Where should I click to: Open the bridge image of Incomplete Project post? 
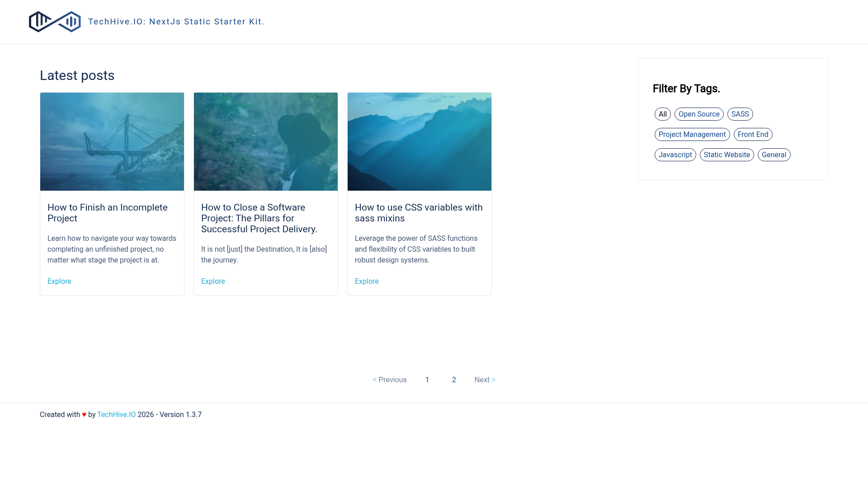(112, 142)
